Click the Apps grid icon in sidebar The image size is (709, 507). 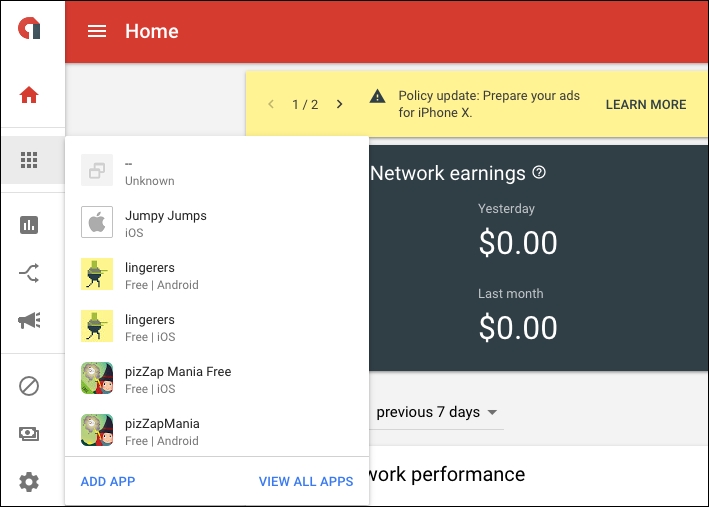29,160
